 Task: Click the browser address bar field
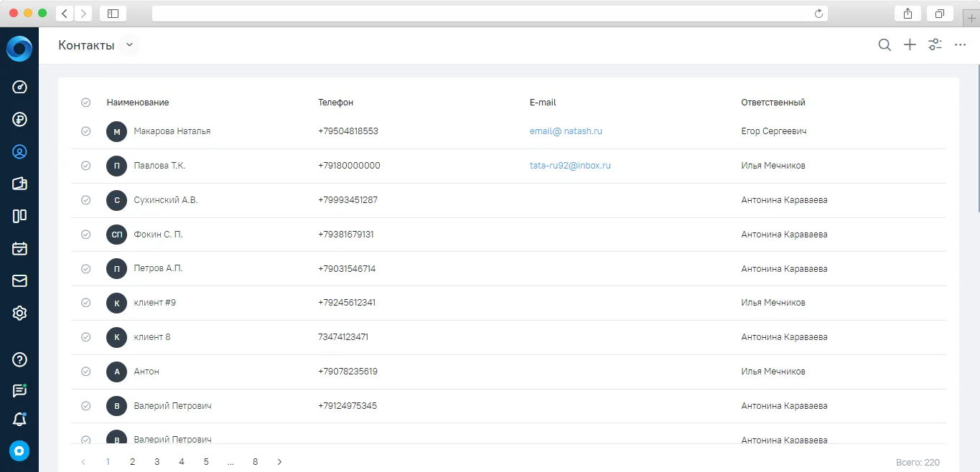coord(490,13)
